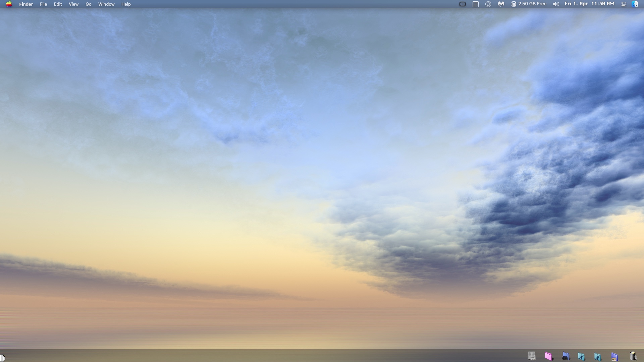Viewport: 644px width, 362px height.
Task: Click the circled square status icon
Action: click(x=488, y=4)
